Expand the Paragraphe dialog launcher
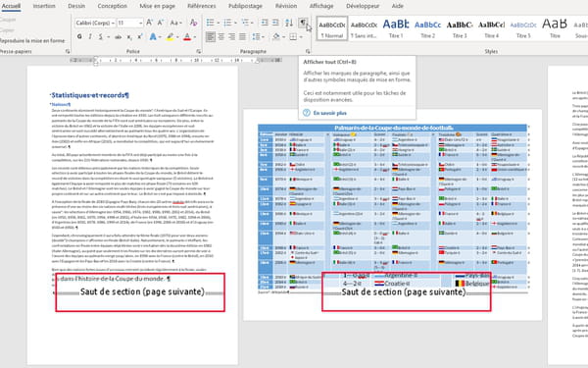Image resolution: width=588 pixels, height=368 pixels. 308,51
